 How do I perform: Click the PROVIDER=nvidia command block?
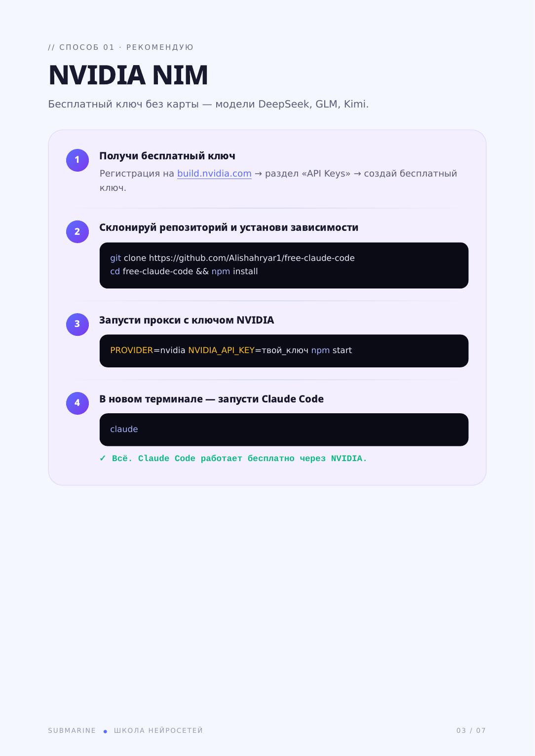(284, 351)
